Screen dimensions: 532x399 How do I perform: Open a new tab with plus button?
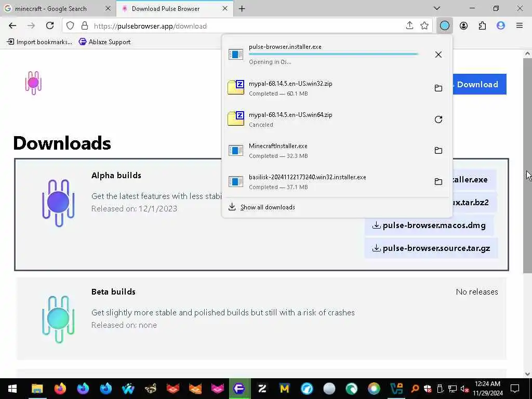(x=242, y=9)
